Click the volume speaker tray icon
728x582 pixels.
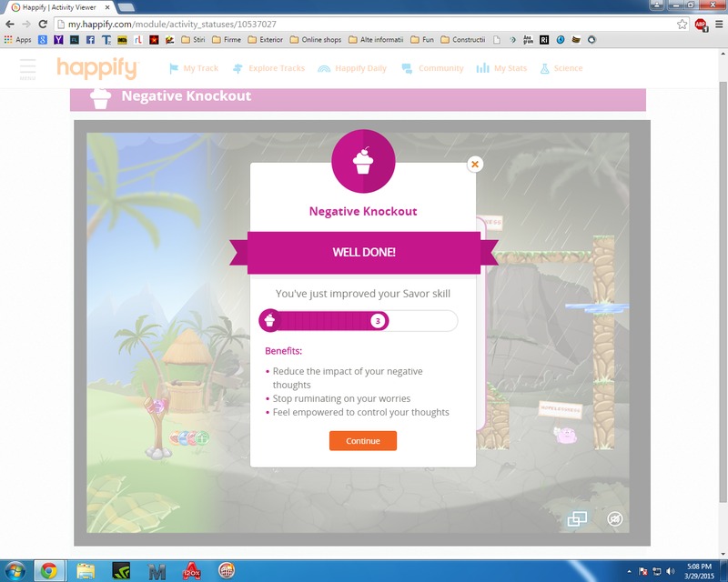tap(670, 571)
